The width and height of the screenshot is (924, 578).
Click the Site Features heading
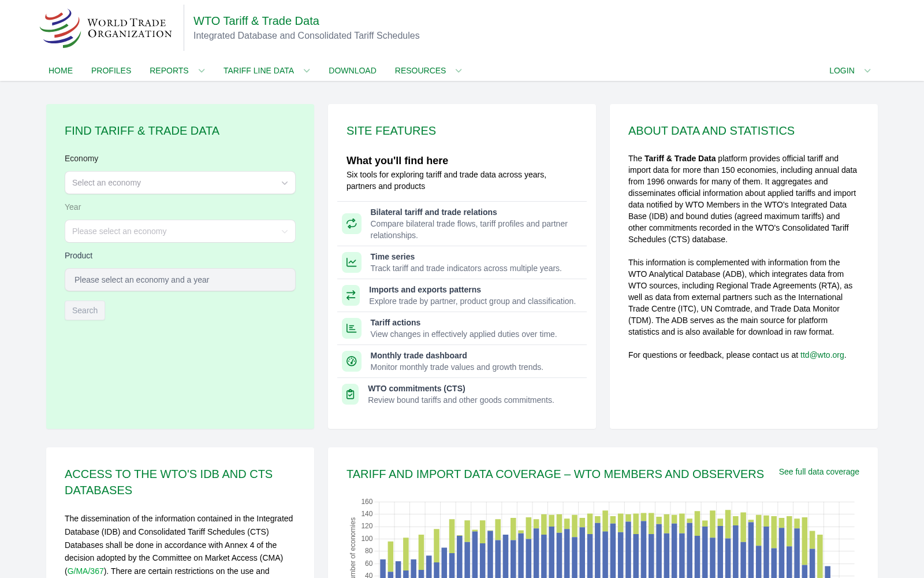tap(391, 131)
